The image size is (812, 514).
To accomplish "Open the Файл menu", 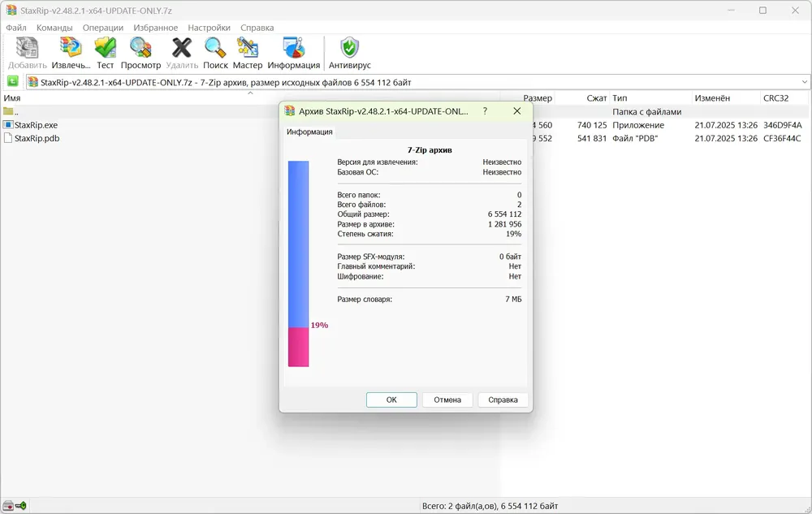I will [16, 28].
